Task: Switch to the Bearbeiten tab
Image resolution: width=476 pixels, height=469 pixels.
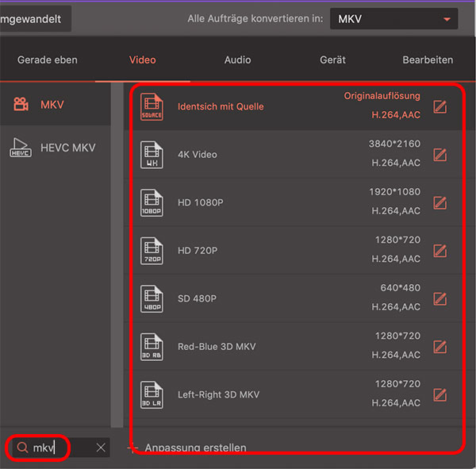Action: tap(428, 60)
